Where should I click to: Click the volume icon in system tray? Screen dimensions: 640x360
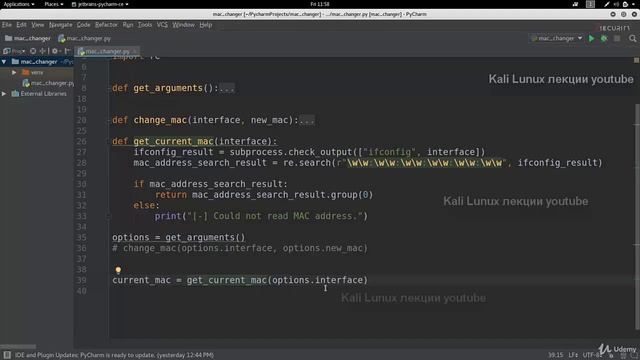(616, 4)
